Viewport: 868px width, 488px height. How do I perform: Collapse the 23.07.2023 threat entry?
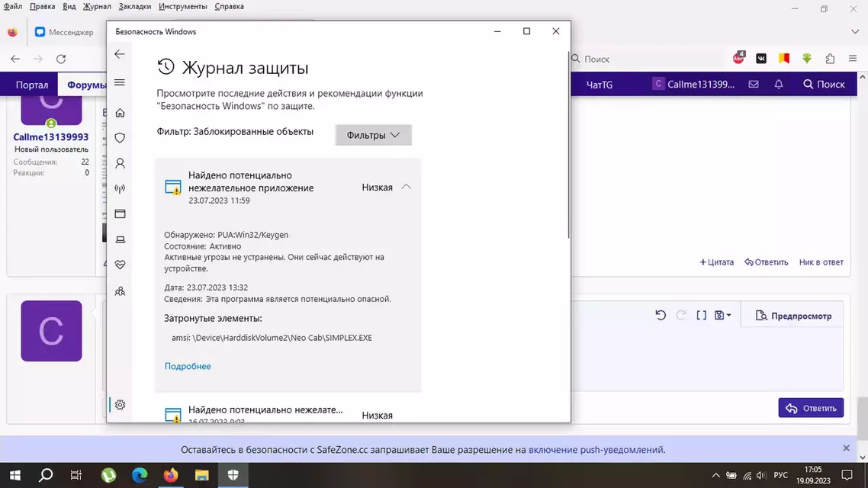(407, 187)
